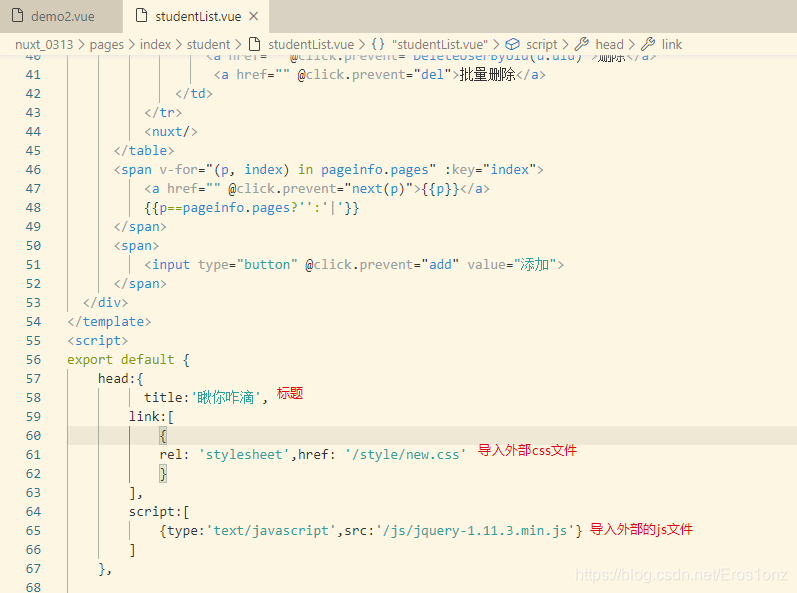Place cursor on "del" handler text
Image resolution: width=797 pixels, height=593 pixels.
[x=433, y=75]
